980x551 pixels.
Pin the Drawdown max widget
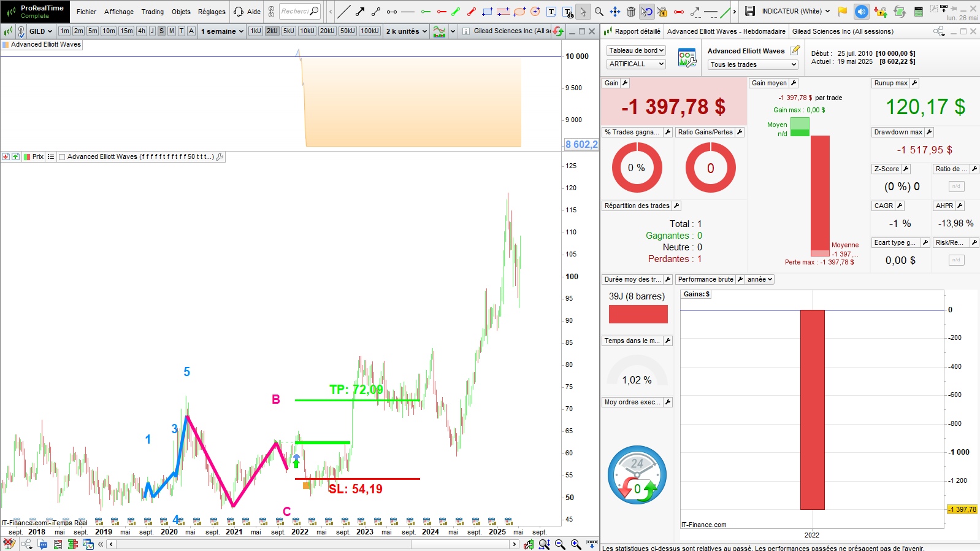929,132
